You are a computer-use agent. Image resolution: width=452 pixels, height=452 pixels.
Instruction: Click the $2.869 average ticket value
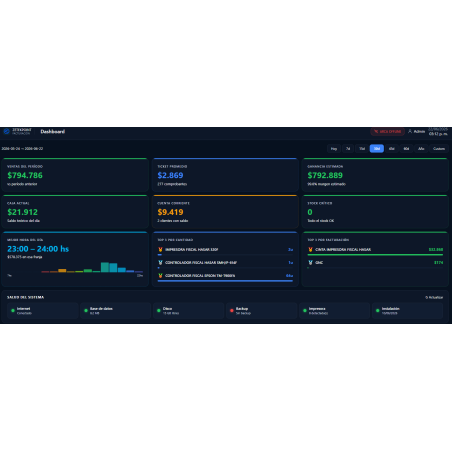pyautogui.click(x=170, y=175)
